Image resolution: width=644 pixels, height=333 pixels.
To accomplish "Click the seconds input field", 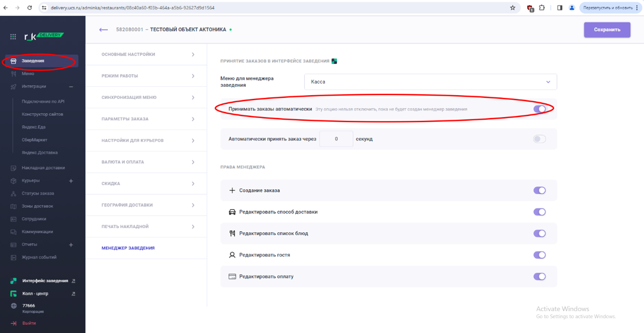I will click(336, 139).
